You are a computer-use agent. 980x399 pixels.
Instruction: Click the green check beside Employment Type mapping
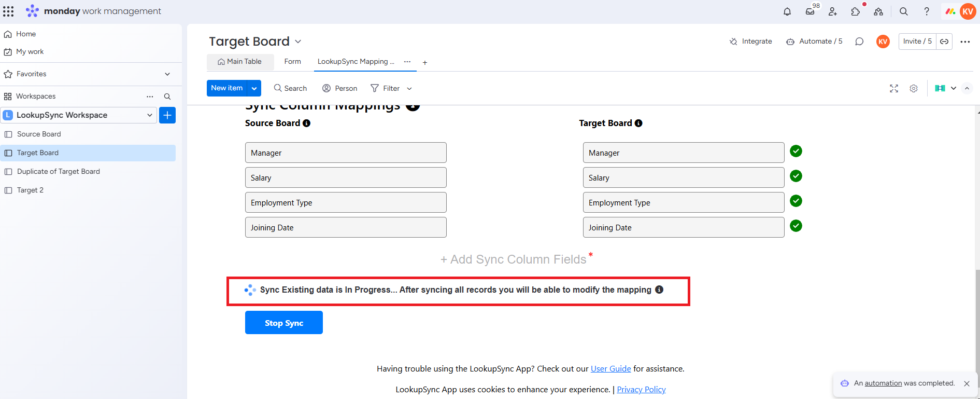[796, 201]
